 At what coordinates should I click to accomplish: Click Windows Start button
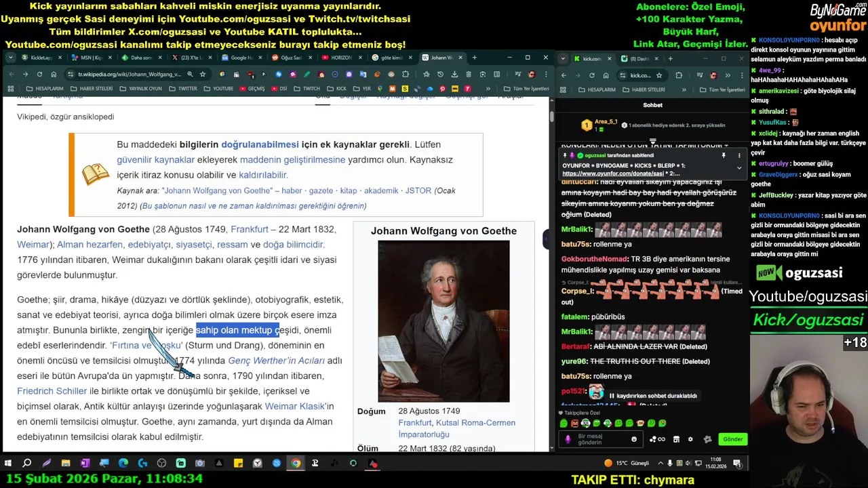[x=8, y=464]
